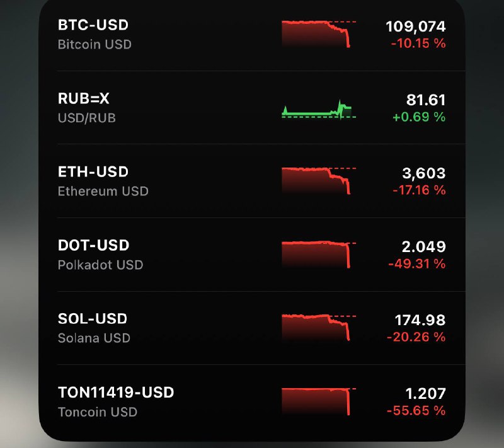This screenshot has width=504, height=448.
Task: Tap the Polkadot sparkline chart
Action: click(318, 253)
